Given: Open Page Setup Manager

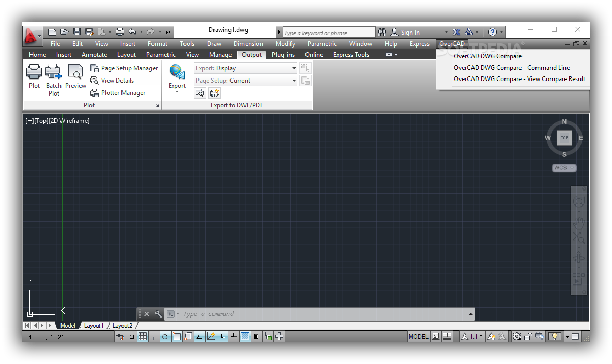Looking at the screenshot, I should [124, 68].
